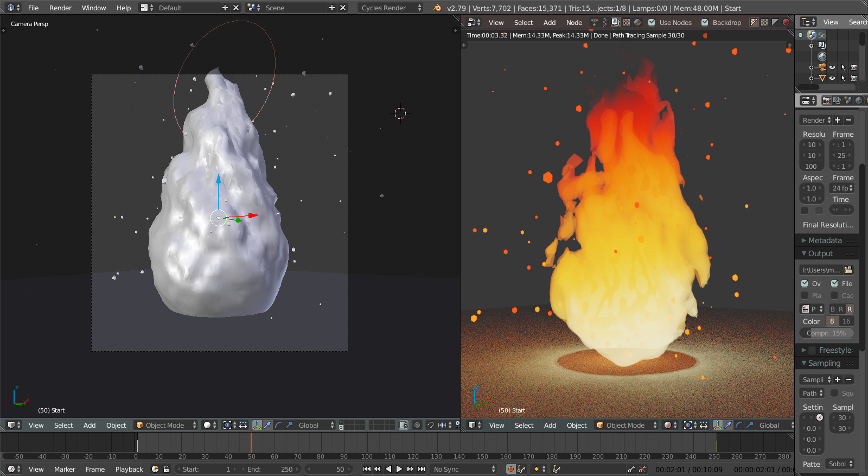Add a new render preset
This screenshot has height=476, width=868.
838,120
